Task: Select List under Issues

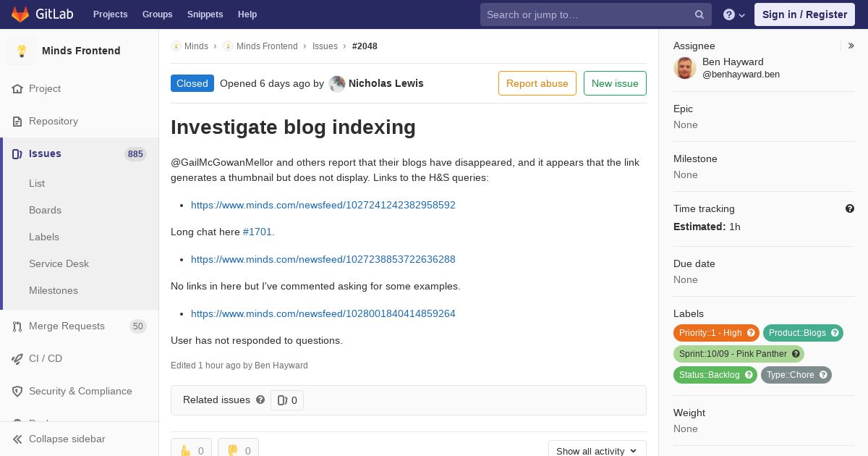Action: 37,184
